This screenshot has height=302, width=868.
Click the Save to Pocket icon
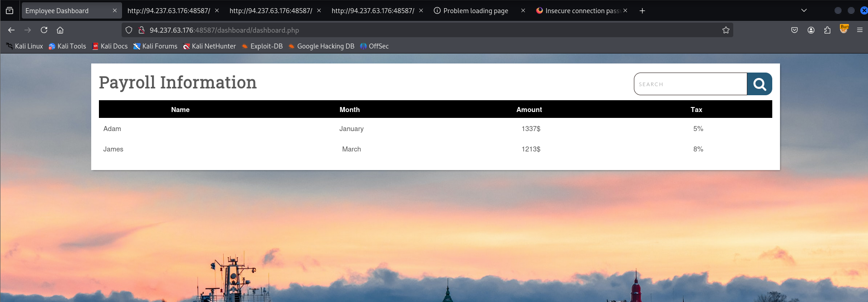[794, 30]
